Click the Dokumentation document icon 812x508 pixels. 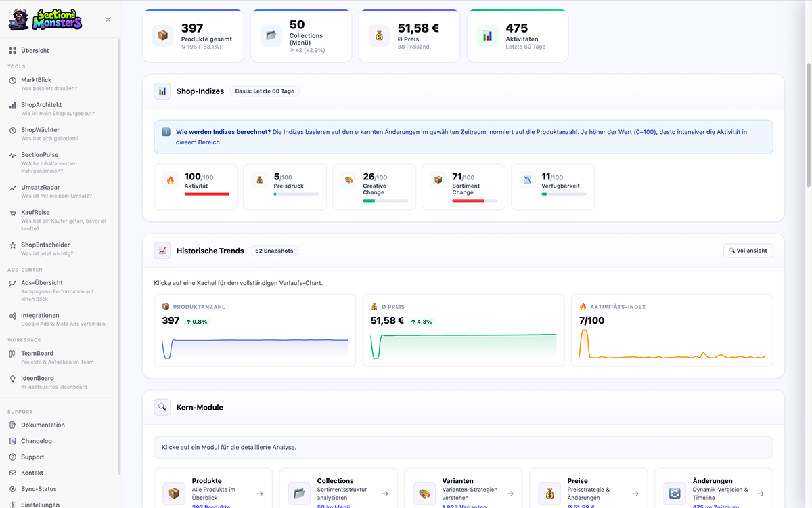(13, 425)
